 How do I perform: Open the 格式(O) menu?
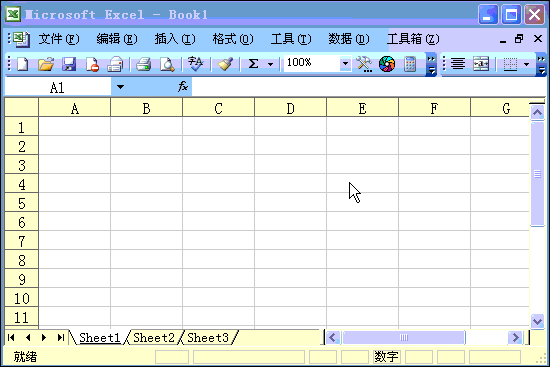pos(233,39)
